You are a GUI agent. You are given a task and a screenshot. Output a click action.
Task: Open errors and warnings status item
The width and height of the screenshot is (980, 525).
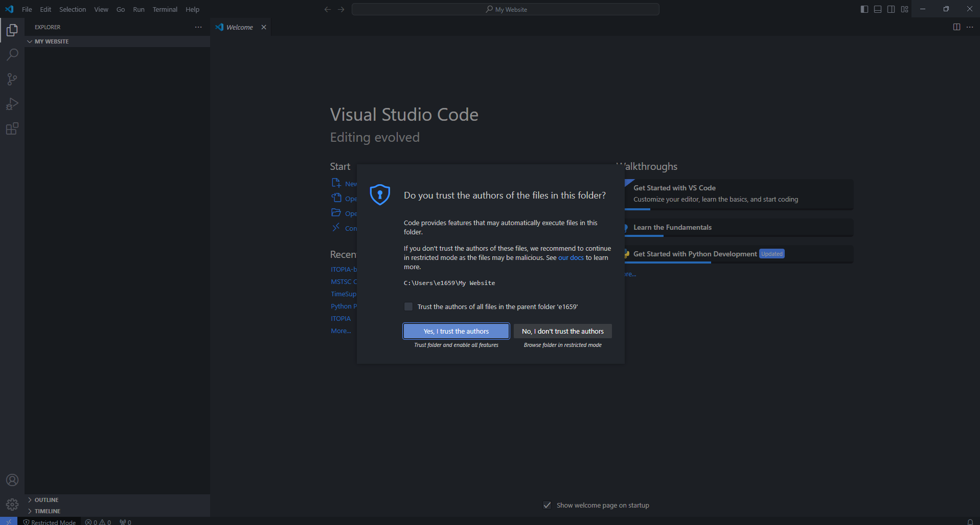pyautogui.click(x=98, y=522)
